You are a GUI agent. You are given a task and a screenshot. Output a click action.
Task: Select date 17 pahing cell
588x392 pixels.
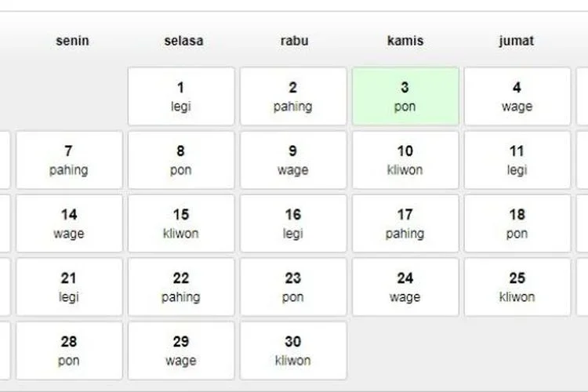405,223
